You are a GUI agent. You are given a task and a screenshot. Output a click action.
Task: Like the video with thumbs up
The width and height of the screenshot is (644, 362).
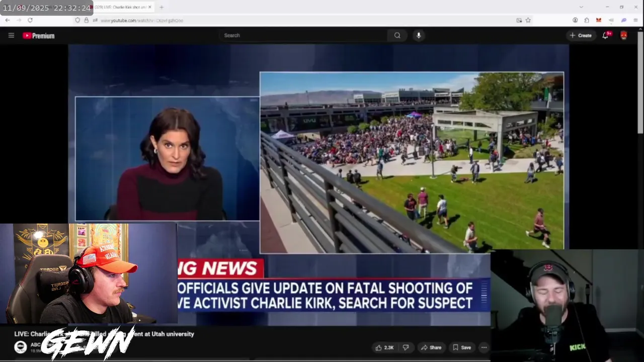point(384,347)
